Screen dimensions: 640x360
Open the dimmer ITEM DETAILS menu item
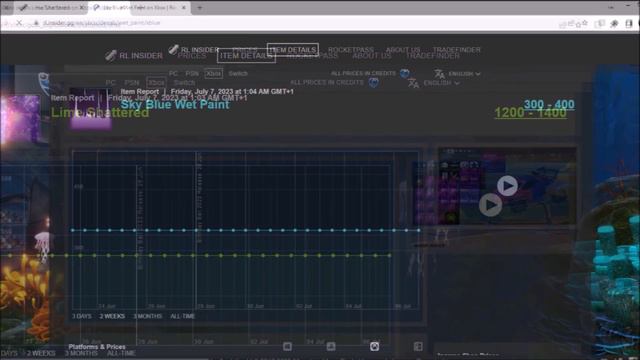point(246,56)
